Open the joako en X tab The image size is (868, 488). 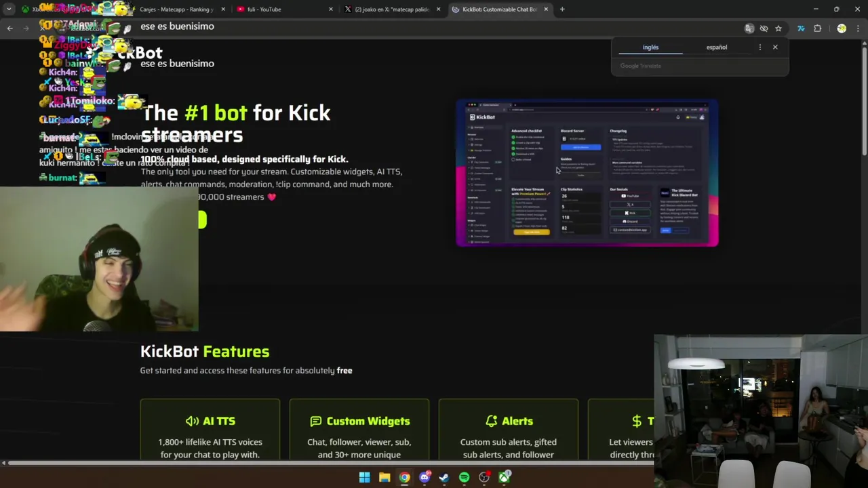coord(393,9)
